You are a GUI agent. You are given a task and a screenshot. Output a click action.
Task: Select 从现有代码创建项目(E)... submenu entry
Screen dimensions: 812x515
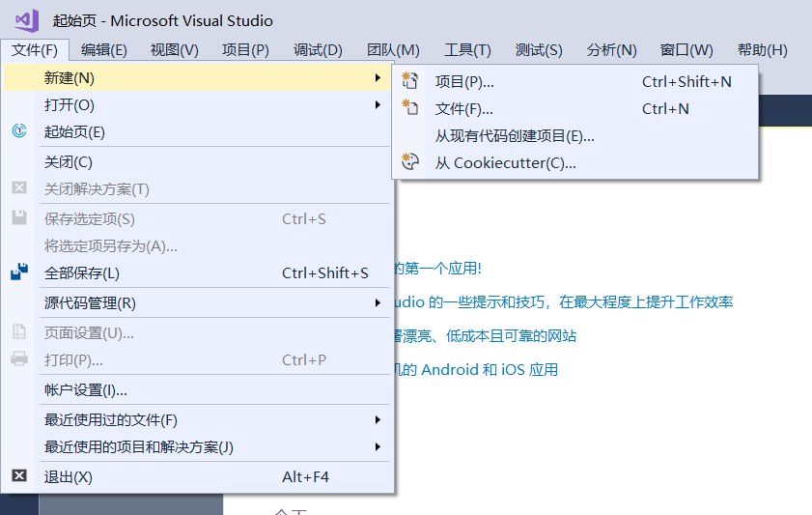[x=575, y=135]
